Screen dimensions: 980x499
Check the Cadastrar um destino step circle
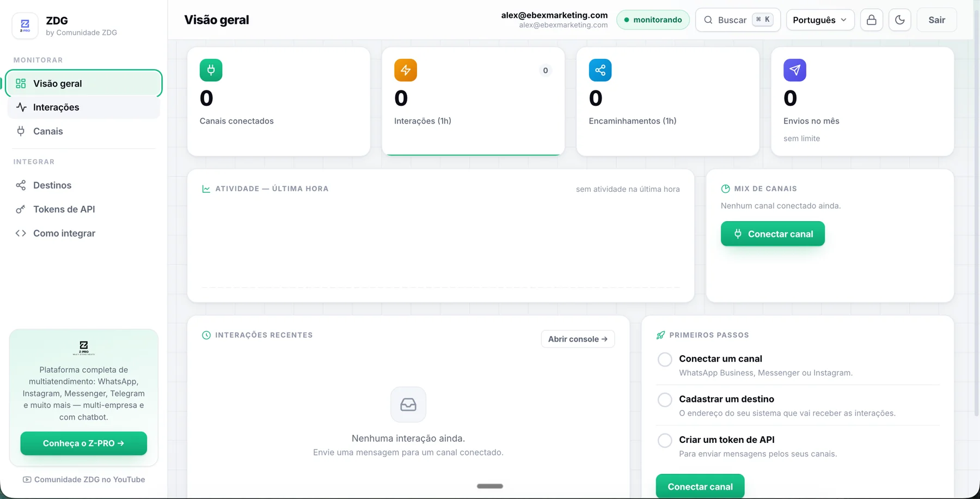click(x=665, y=400)
